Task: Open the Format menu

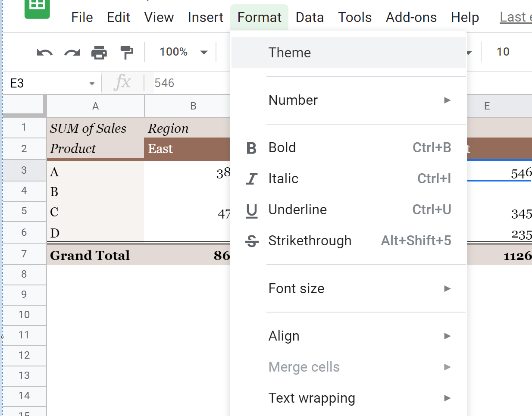Action: click(259, 17)
